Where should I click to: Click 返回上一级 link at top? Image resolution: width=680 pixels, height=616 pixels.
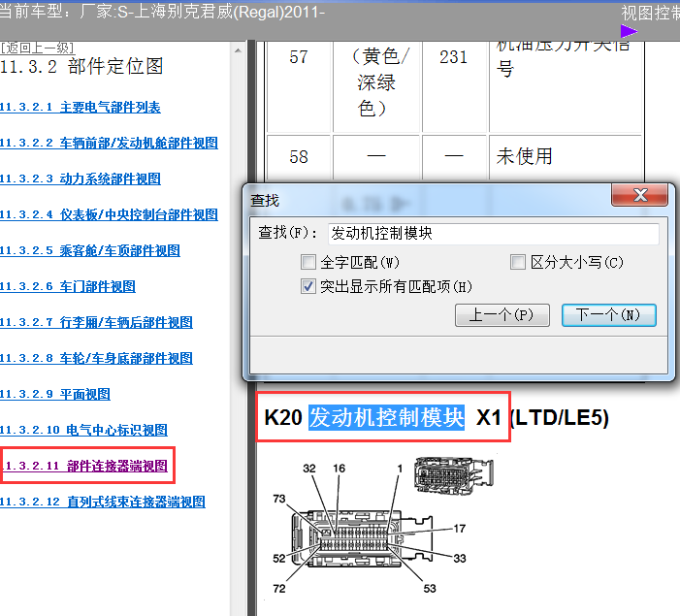coord(37,48)
